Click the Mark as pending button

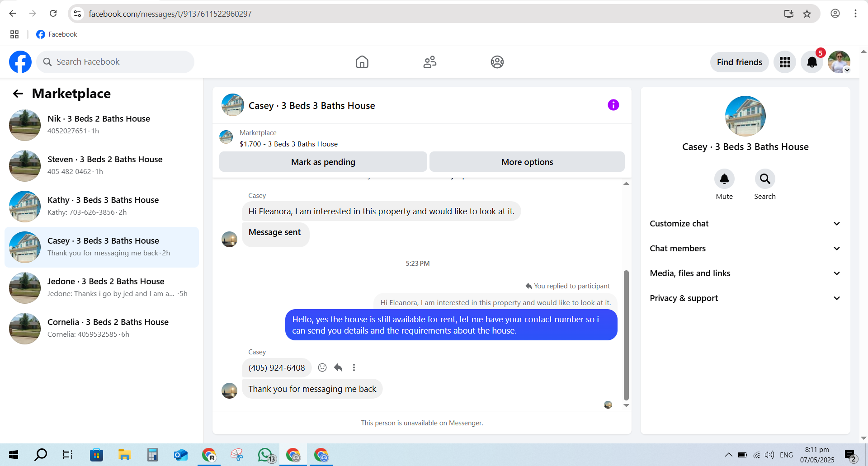coord(323,162)
